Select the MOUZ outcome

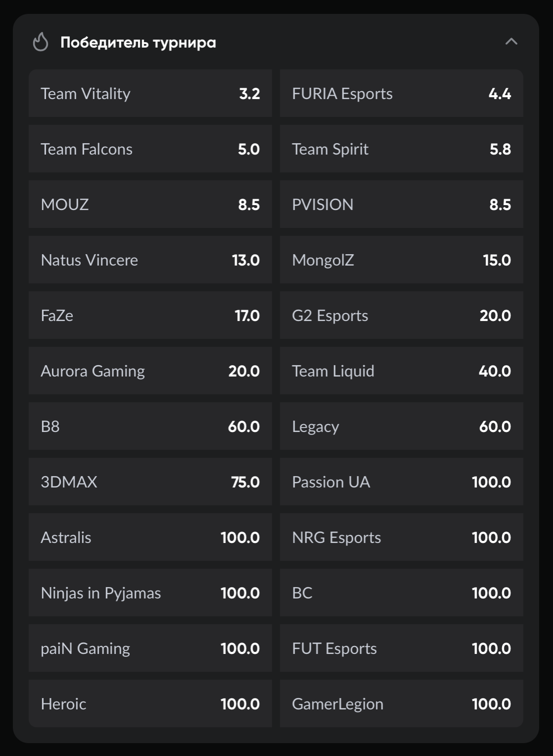(150, 205)
